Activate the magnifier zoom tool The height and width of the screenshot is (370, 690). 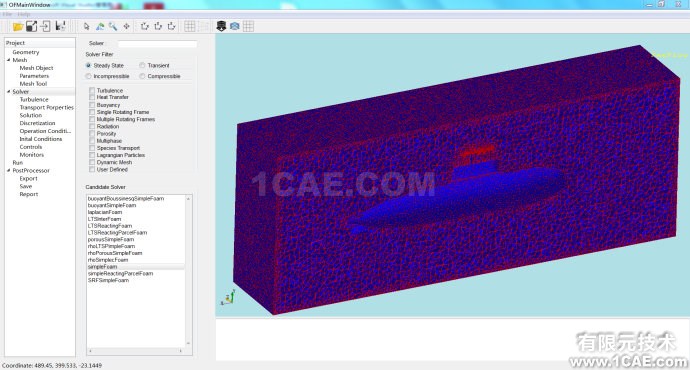point(113,26)
